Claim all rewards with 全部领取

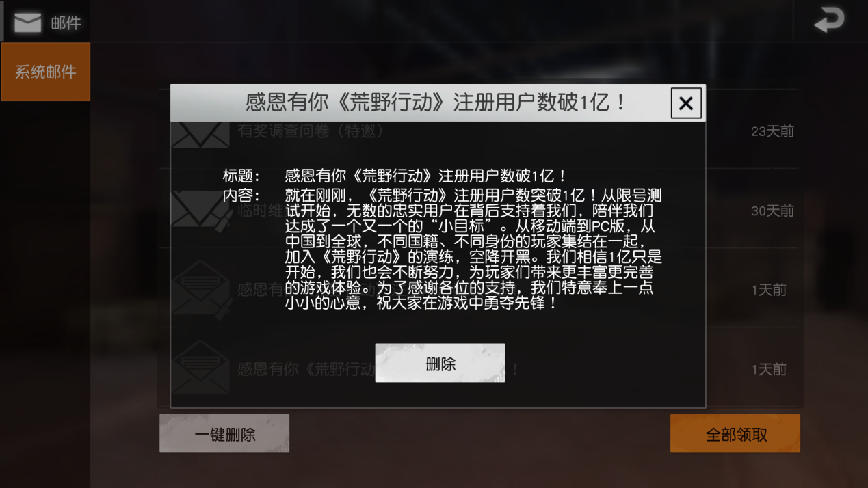point(735,433)
